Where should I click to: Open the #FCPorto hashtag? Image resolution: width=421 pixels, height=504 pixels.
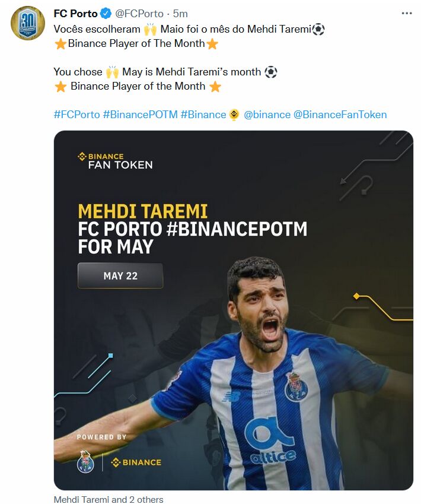click(x=76, y=115)
